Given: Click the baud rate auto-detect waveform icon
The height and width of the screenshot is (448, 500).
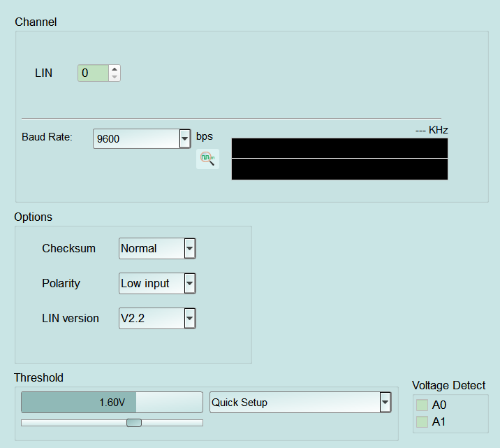Looking at the screenshot, I should (207, 159).
